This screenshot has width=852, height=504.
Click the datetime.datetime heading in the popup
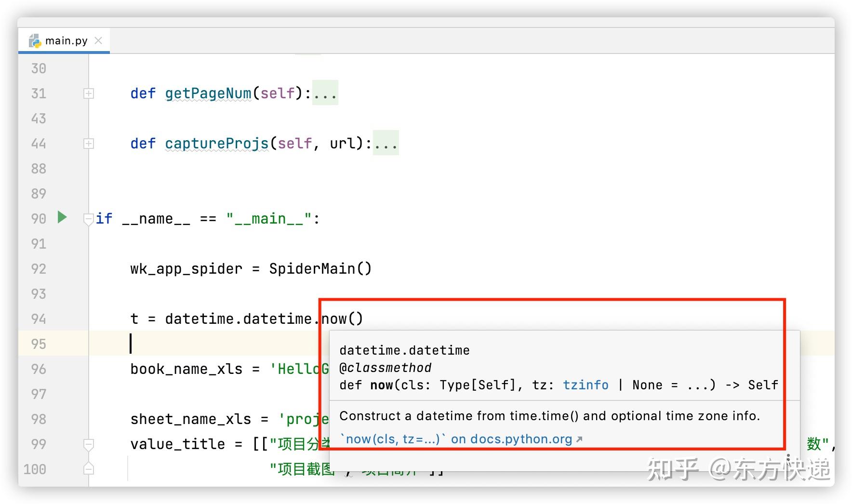coord(405,350)
